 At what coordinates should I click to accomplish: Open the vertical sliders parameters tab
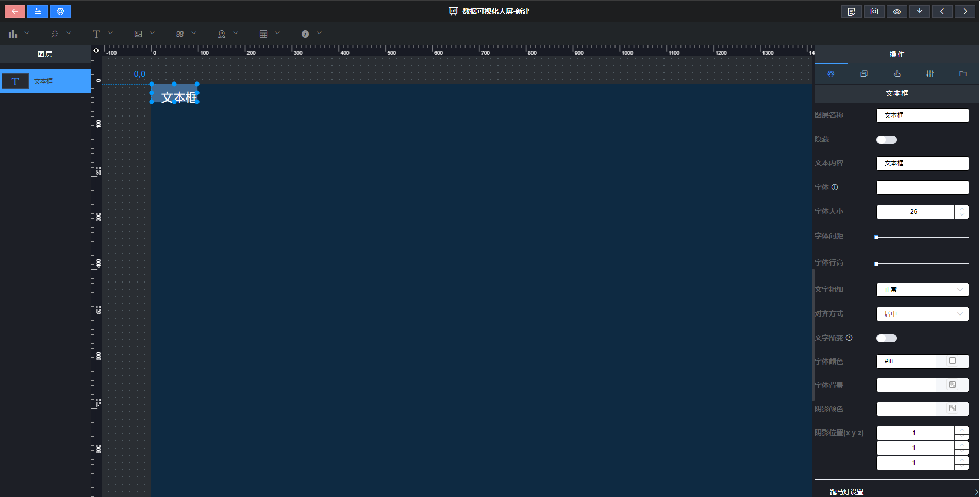pyautogui.click(x=930, y=74)
